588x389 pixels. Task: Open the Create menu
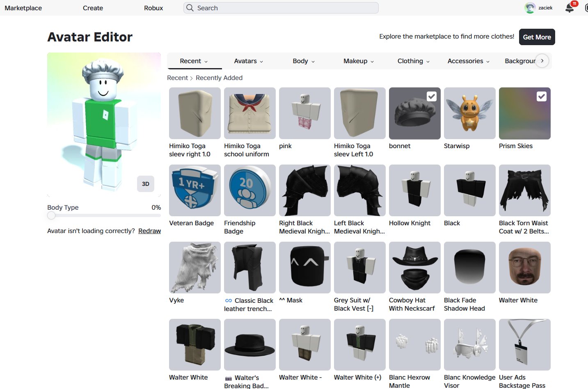(93, 8)
